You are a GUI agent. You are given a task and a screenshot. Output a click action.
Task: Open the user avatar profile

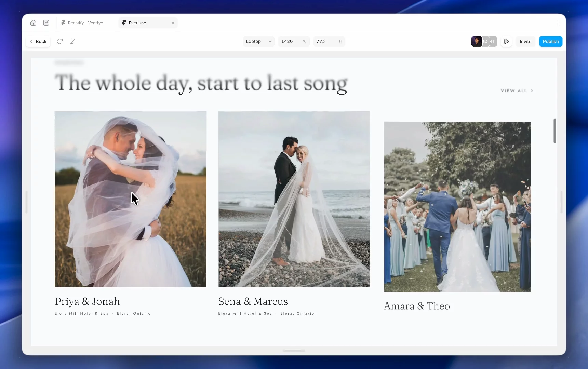click(x=477, y=41)
